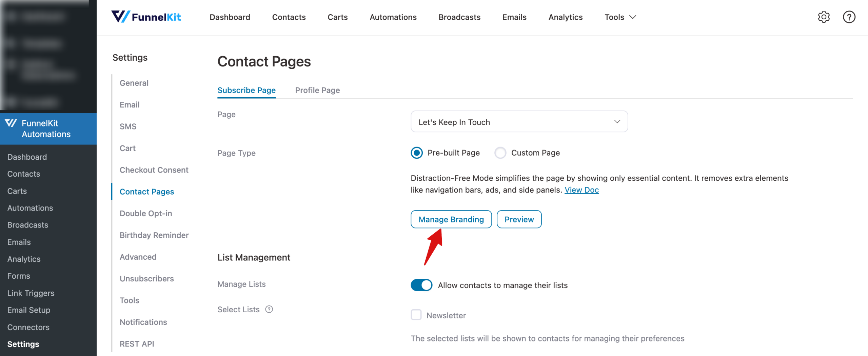Check the Newsletter list checkbox
Viewport: 868px width, 356px height.
416,315
